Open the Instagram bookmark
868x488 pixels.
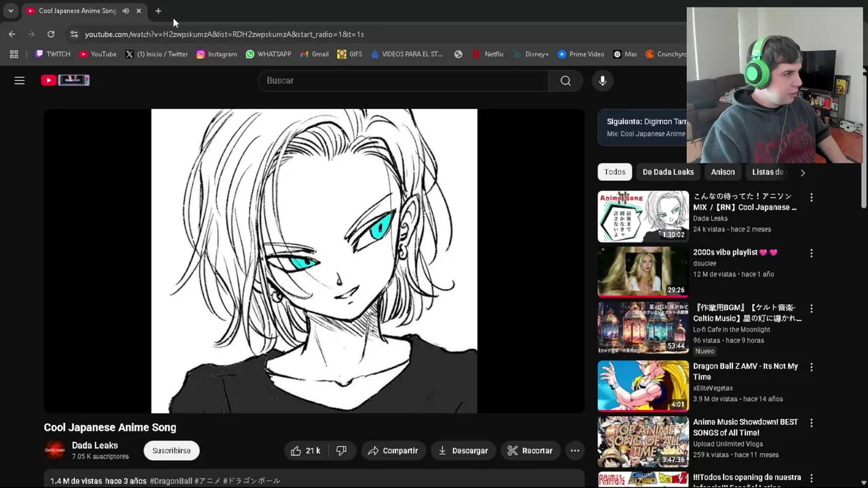click(216, 54)
